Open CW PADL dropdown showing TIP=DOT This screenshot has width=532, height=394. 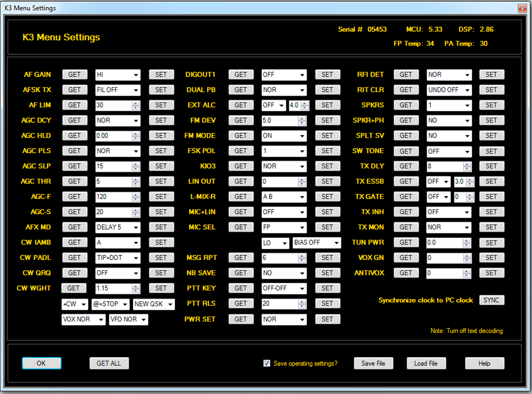(x=118, y=258)
